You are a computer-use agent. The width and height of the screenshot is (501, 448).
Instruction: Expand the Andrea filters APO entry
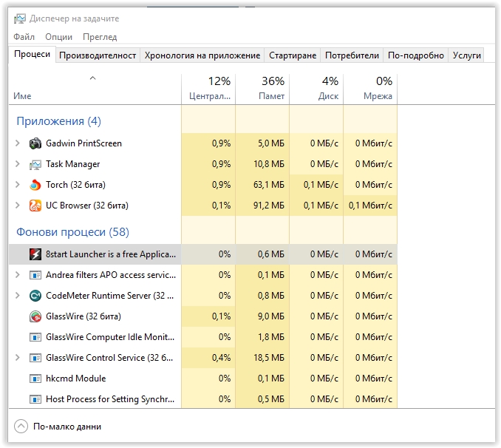pyautogui.click(x=18, y=275)
